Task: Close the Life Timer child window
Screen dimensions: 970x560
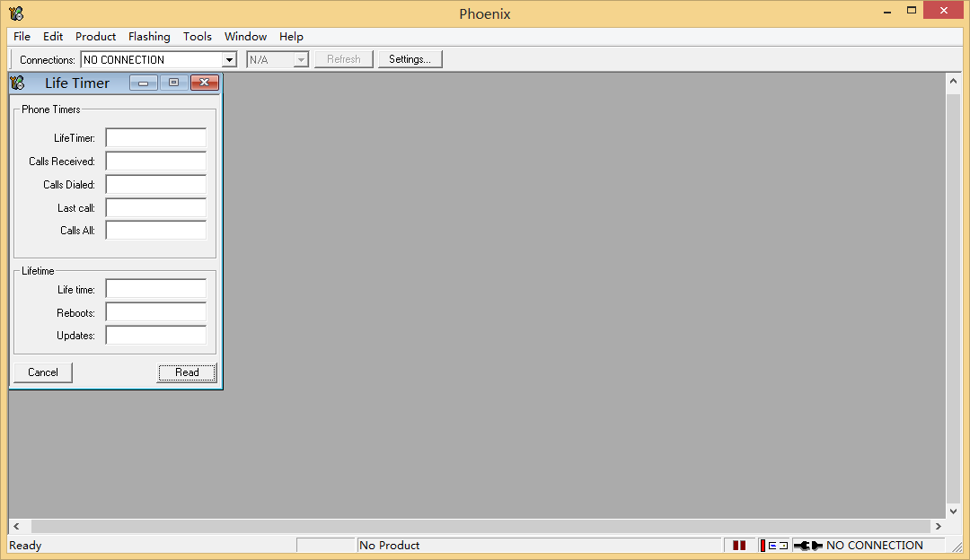Action: (x=204, y=83)
